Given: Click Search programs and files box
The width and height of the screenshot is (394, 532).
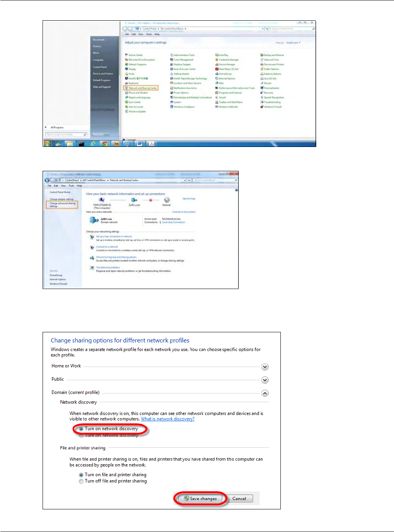Looking at the screenshot, I should [66, 135].
